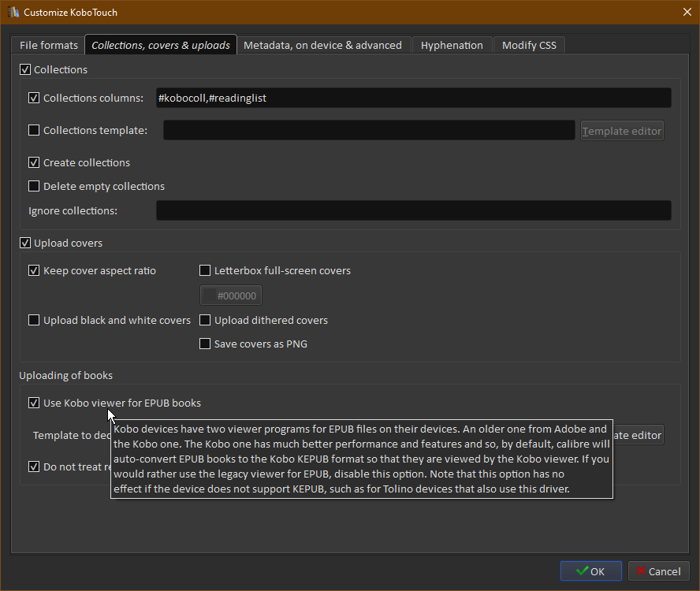Toggle Create collections checkbox
This screenshot has height=591, width=700.
(34, 162)
